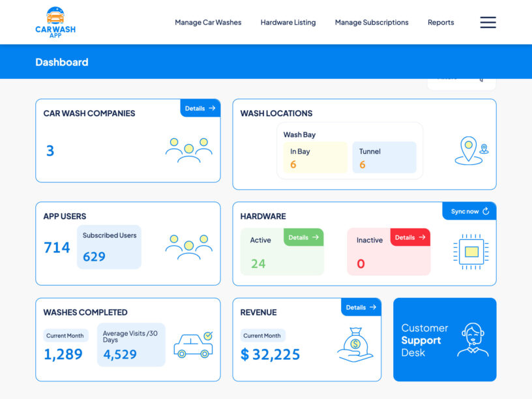The height and width of the screenshot is (399, 532).
Task: Click the money bag icon in Revenue
Action: point(355,345)
